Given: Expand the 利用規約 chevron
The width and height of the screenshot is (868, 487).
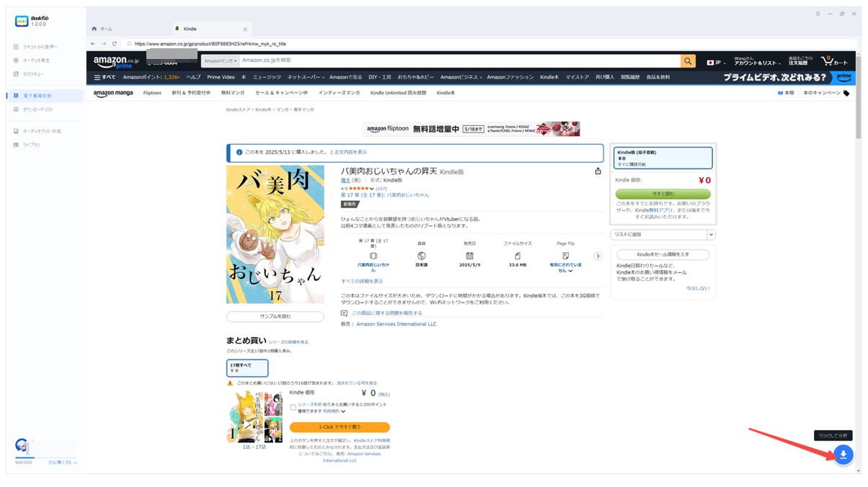Looking at the screenshot, I should (x=343, y=412).
